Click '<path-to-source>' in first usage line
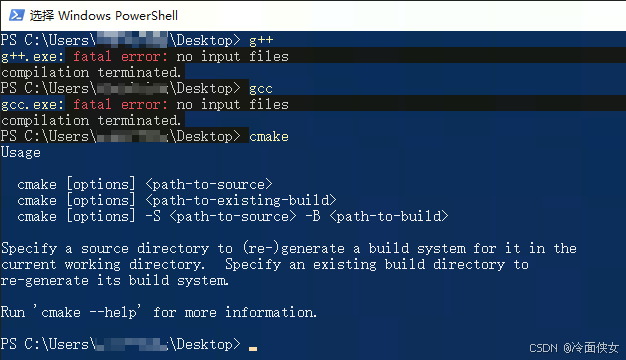 click(209, 184)
